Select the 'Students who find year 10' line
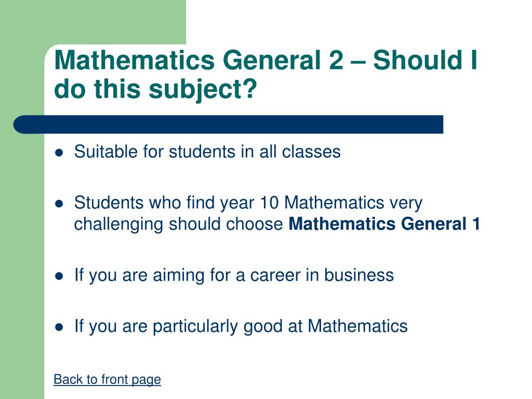532x399 pixels. tap(248, 203)
